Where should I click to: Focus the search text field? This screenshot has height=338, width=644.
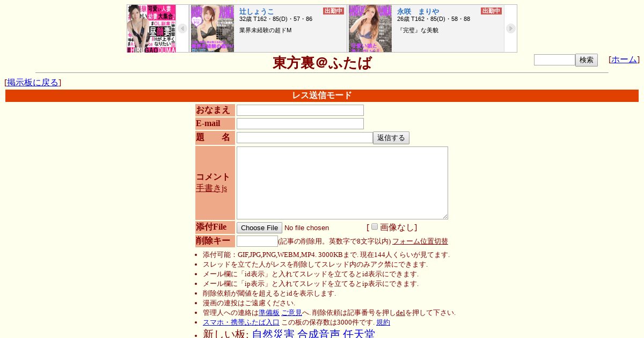click(x=554, y=60)
